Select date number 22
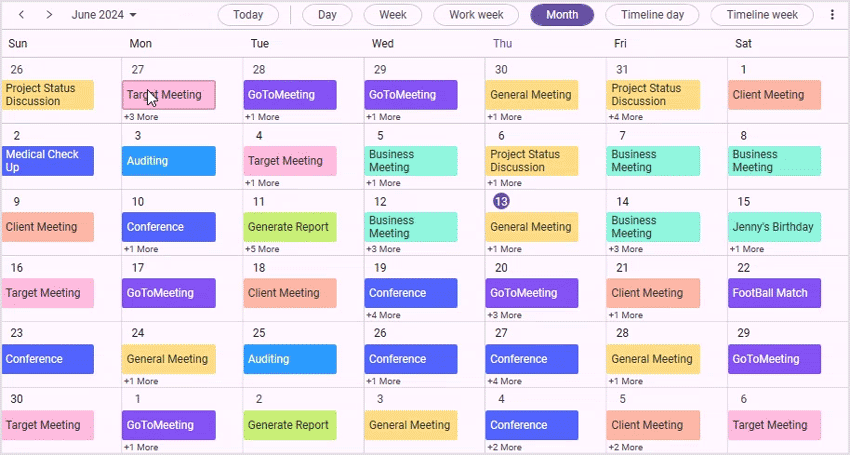Image resolution: width=850 pixels, height=455 pixels. (744, 267)
